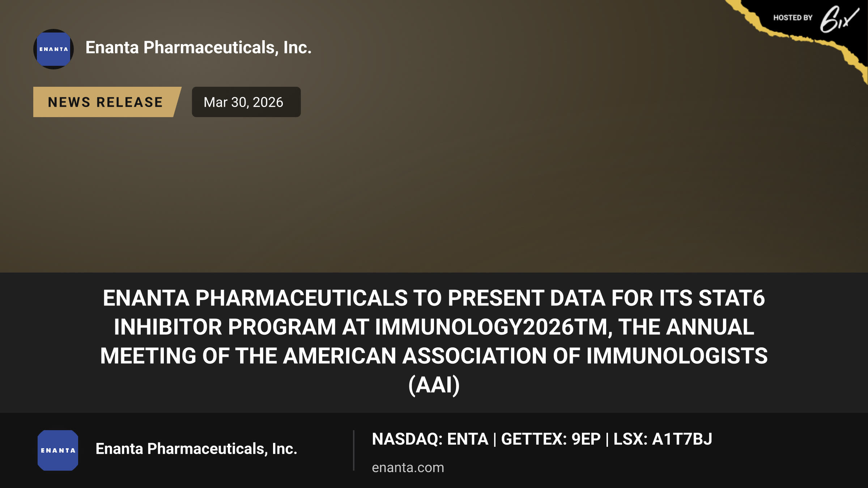
Task: Click the round Enanta logo at top
Action: [x=54, y=49]
